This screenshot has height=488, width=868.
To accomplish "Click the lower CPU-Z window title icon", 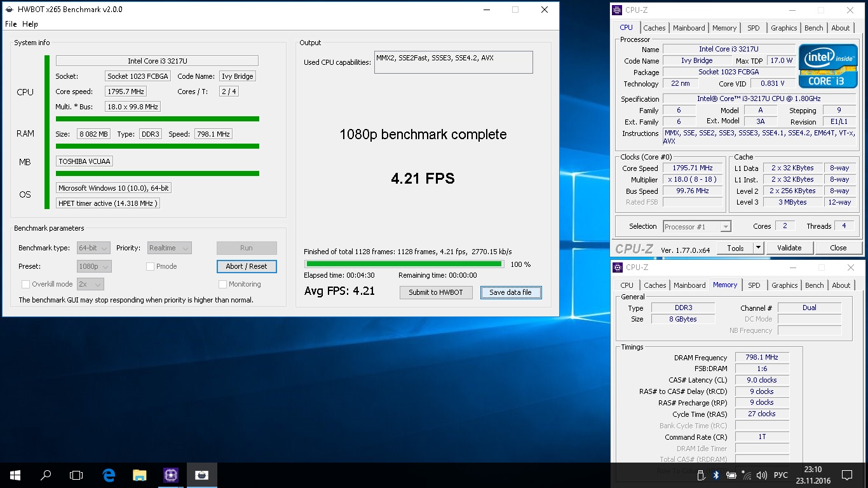I will coord(618,268).
